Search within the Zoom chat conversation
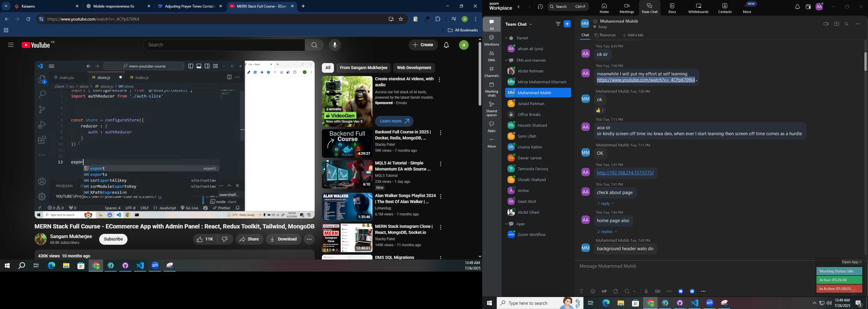 (847, 24)
